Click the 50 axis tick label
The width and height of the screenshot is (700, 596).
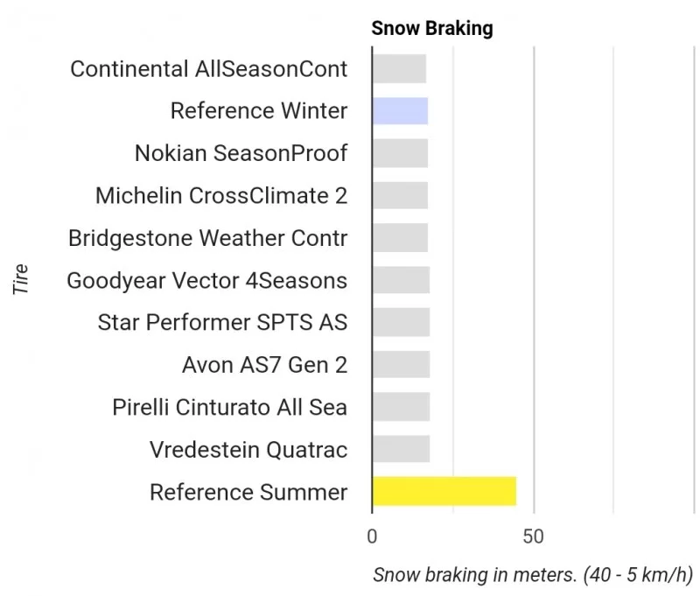(x=533, y=536)
